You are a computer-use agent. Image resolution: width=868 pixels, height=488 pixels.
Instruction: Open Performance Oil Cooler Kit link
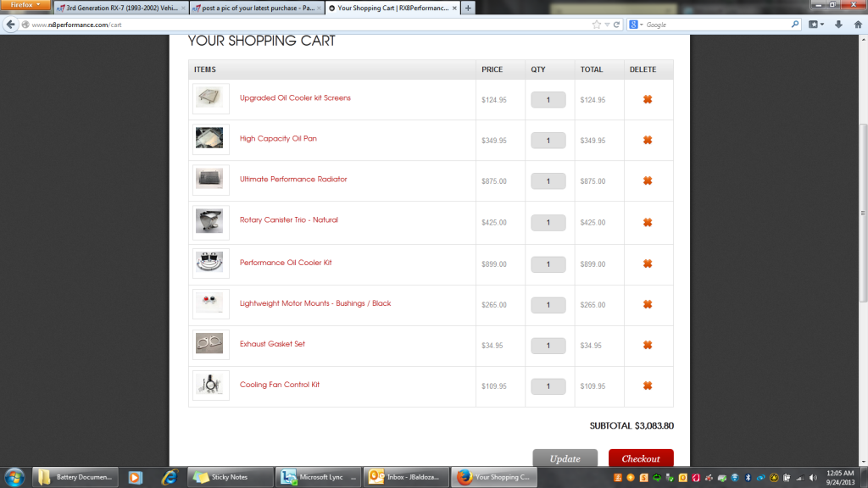coord(285,263)
